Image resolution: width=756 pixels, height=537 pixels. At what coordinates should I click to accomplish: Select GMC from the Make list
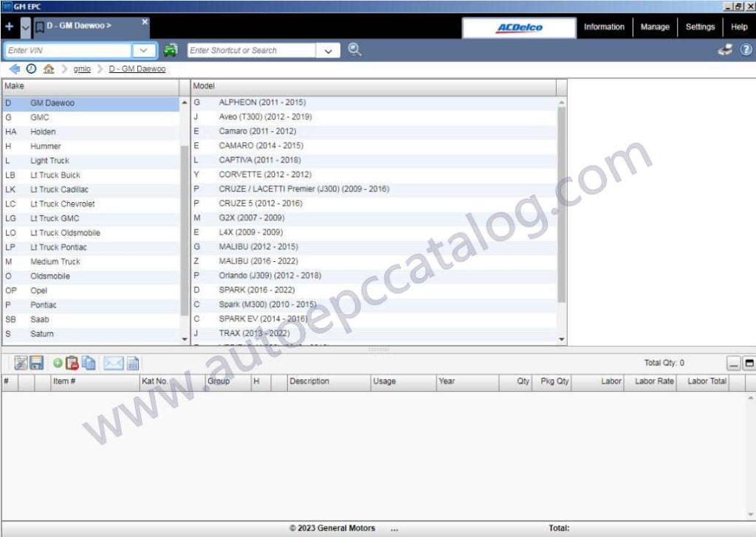[42, 117]
